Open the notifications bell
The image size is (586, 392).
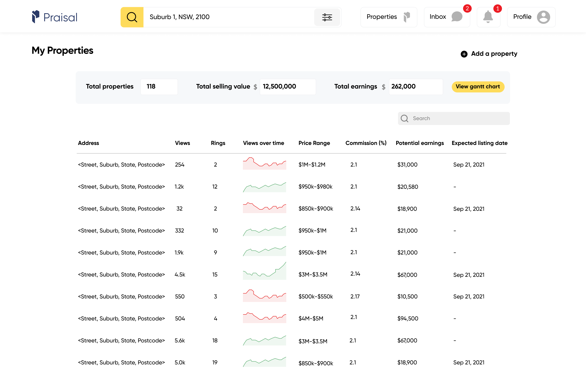[488, 17]
